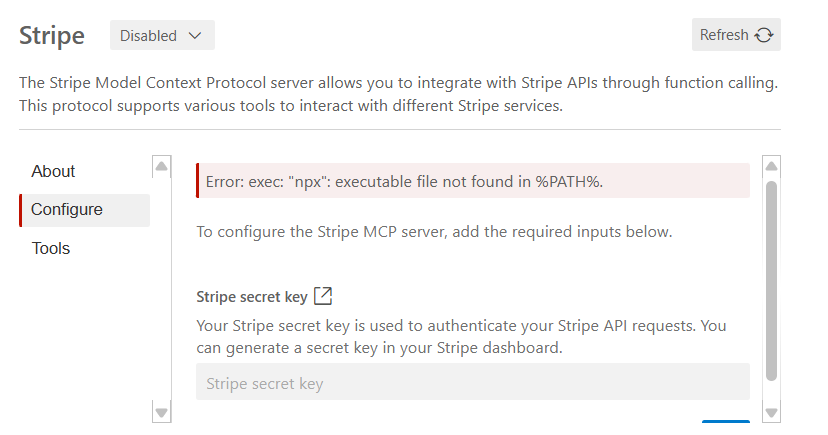Screen dimensions: 828x435
Task: Click the right scrollbar up arrow
Action: pos(771,165)
